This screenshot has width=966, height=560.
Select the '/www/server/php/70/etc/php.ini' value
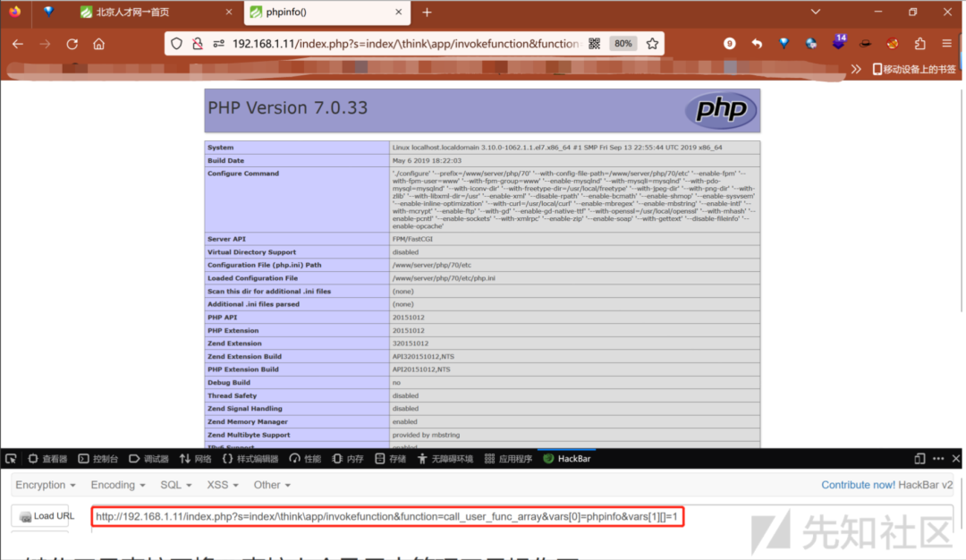(x=444, y=278)
